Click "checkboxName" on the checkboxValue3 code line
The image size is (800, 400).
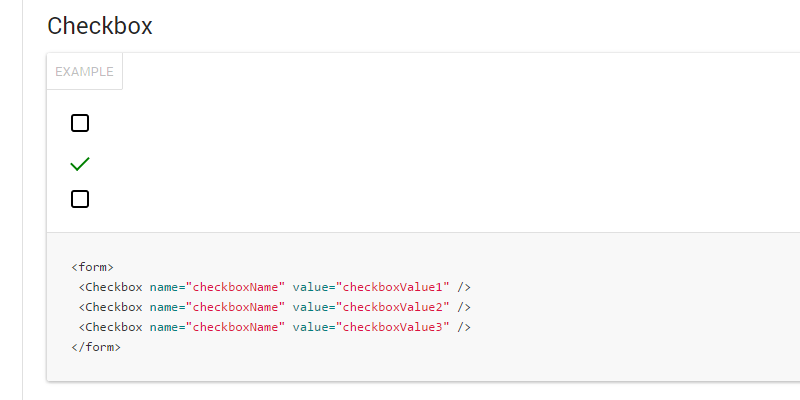click(236, 327)
